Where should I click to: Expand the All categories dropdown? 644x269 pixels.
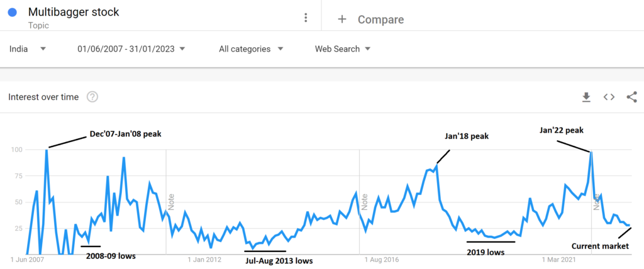[251, 49]
